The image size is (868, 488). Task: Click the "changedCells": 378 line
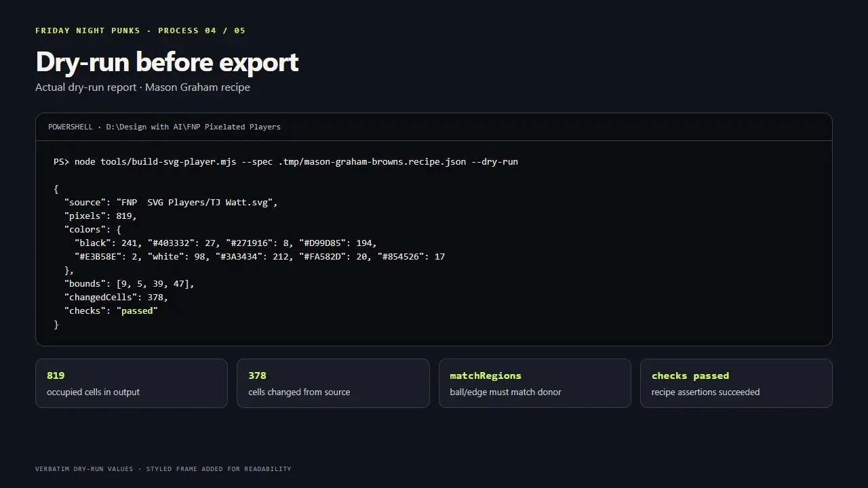tap(116, 298)
